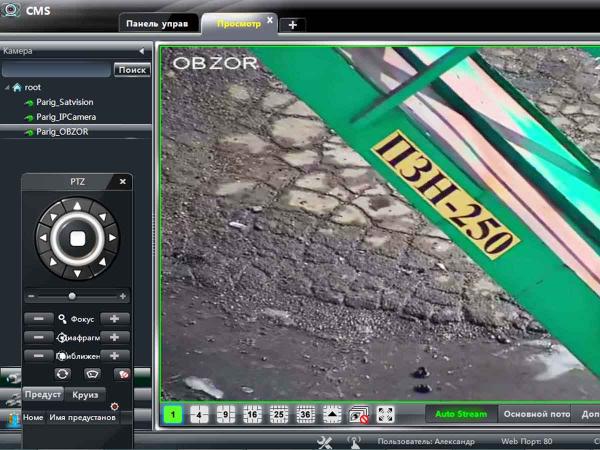Click the Поиск search button
This screenshot has width=600, height=450.
click(x=131, y=70)
